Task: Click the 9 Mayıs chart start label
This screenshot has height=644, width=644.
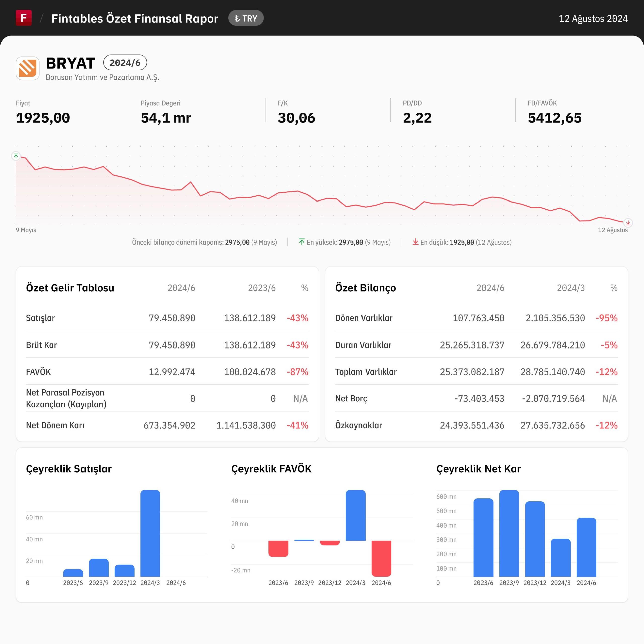Action: coord(26,230)
